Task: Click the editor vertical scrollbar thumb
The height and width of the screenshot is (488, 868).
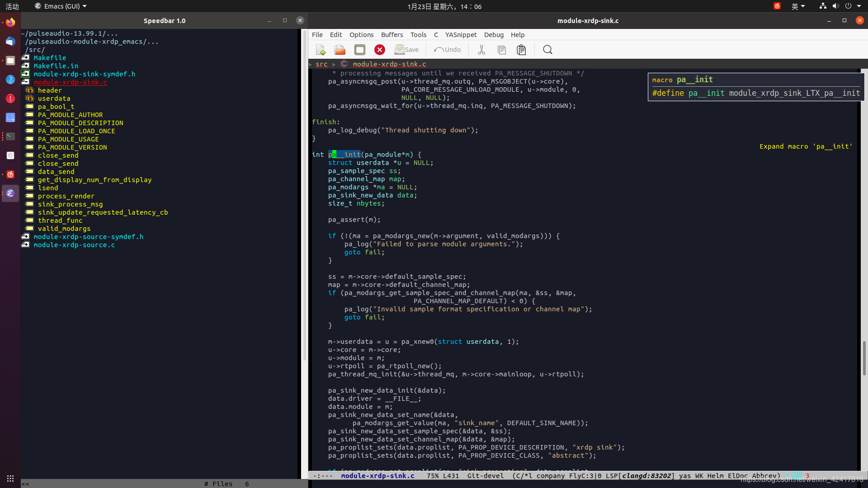Action: [x=864, y=358]
